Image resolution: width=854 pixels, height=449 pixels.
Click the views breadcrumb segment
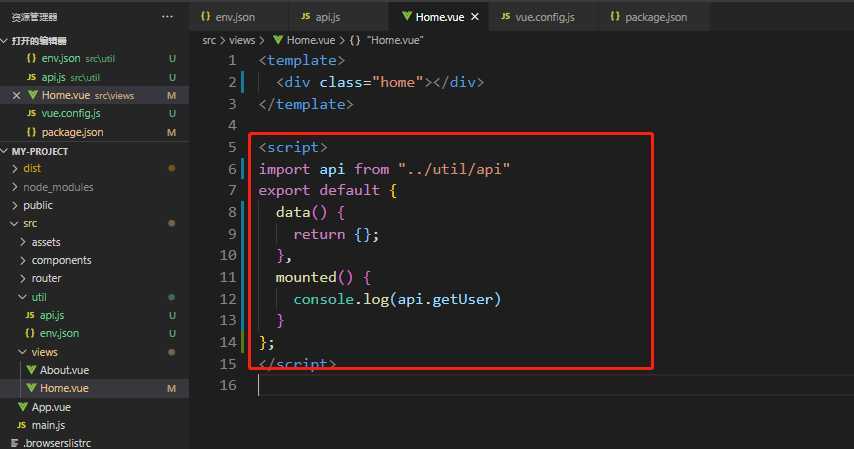242,40
